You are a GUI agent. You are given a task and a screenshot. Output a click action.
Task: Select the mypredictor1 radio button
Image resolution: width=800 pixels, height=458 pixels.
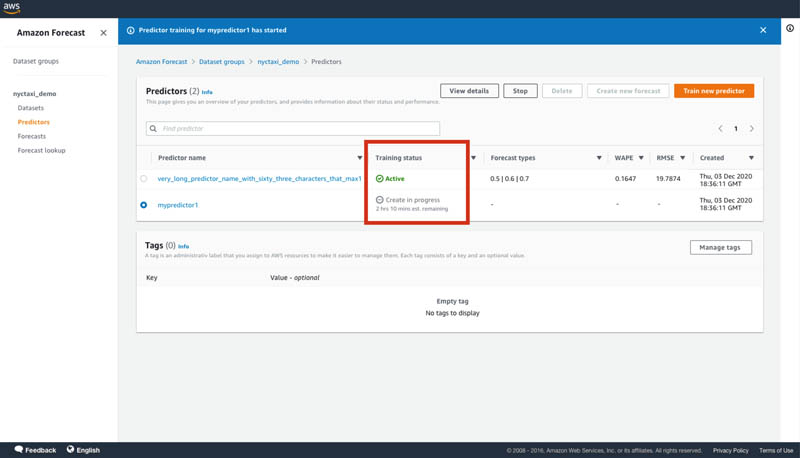point(143,205)
